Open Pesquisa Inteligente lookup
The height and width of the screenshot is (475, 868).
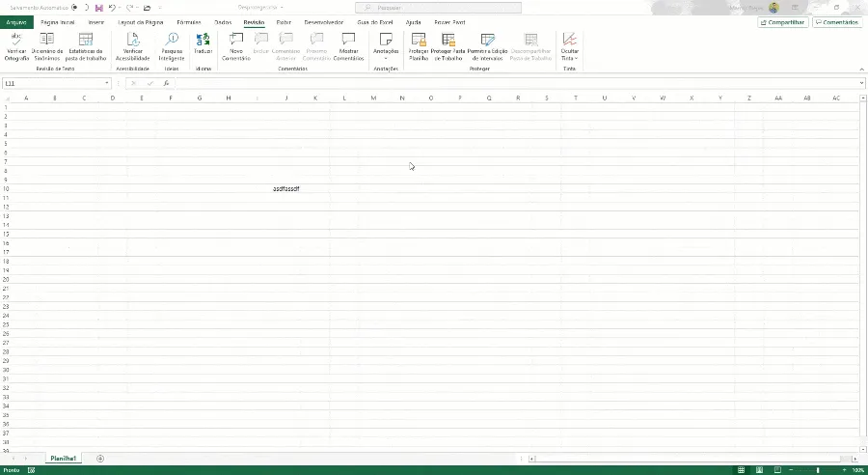pos(172,46)
